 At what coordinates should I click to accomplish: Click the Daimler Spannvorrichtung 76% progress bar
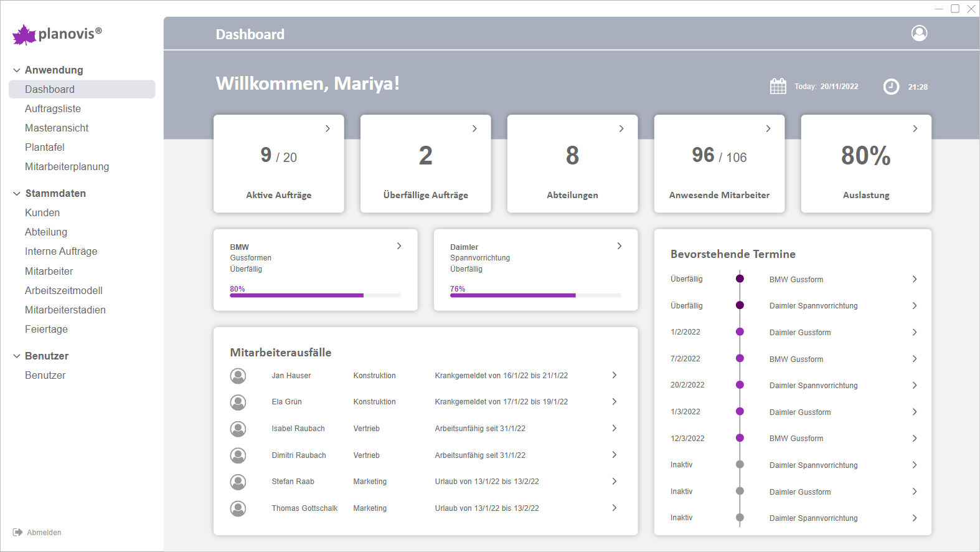(x=535, y=295)
